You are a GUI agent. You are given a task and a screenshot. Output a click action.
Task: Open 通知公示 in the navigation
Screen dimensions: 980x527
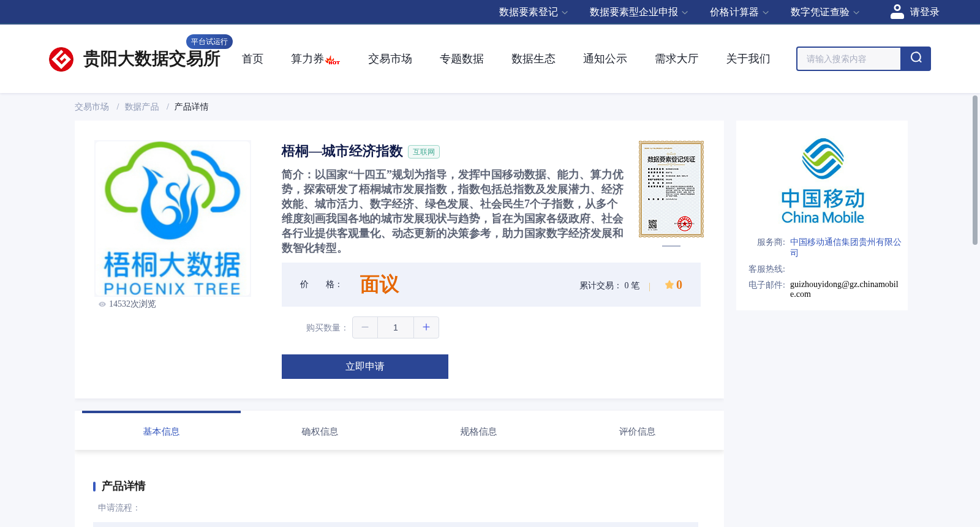point(605,59)
